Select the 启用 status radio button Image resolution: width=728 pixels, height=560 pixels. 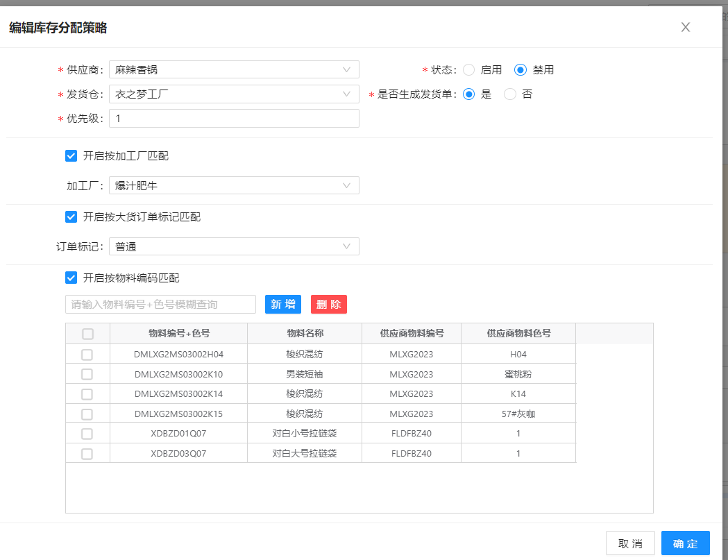[x=469, y=69]
